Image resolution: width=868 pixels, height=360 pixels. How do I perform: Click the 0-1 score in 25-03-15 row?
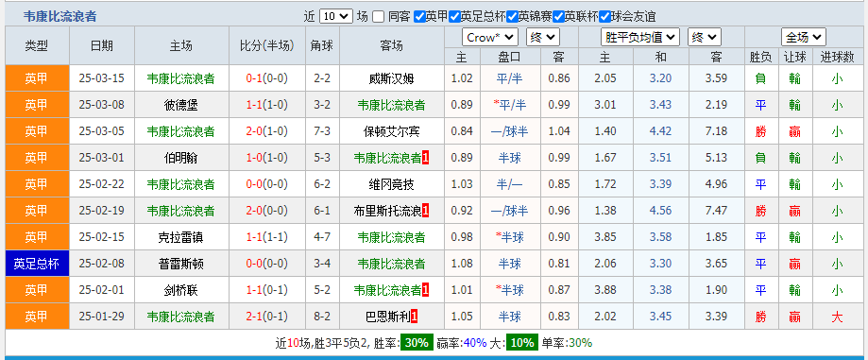[254, 78]
